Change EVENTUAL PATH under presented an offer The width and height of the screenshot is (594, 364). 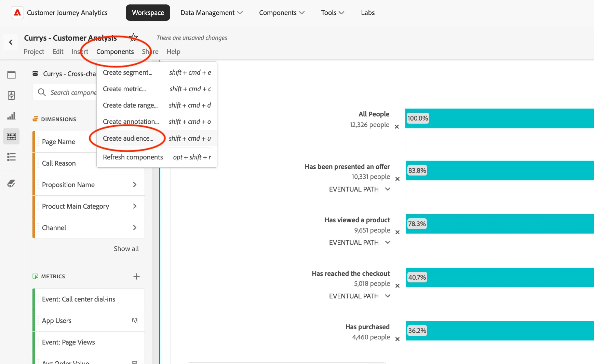360,189
